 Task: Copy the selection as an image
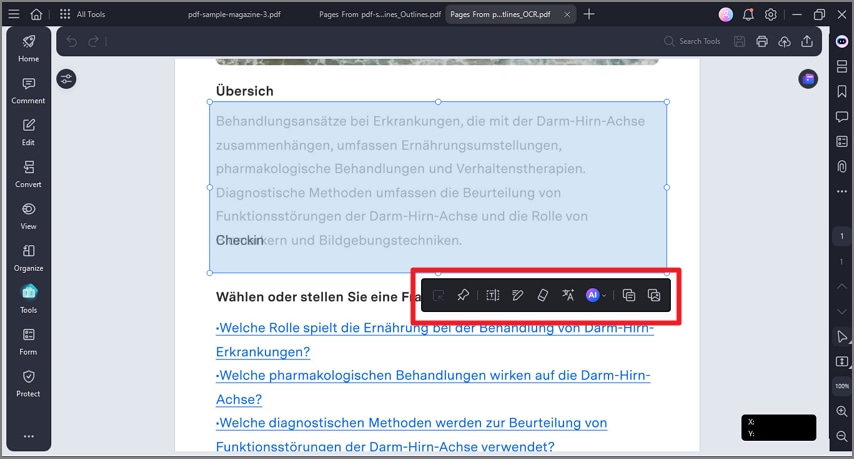click(x=654, y=295)
